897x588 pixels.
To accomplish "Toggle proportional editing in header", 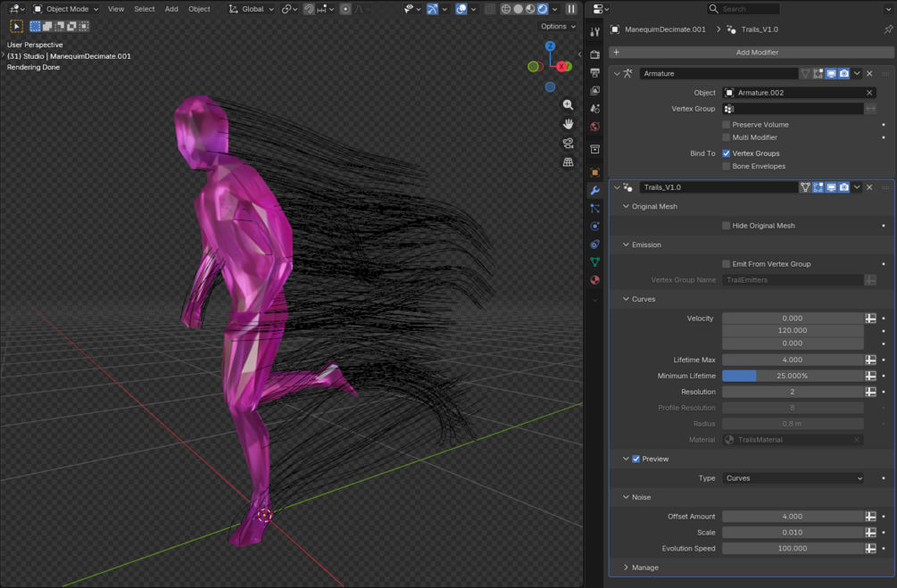I will [345, 9].
